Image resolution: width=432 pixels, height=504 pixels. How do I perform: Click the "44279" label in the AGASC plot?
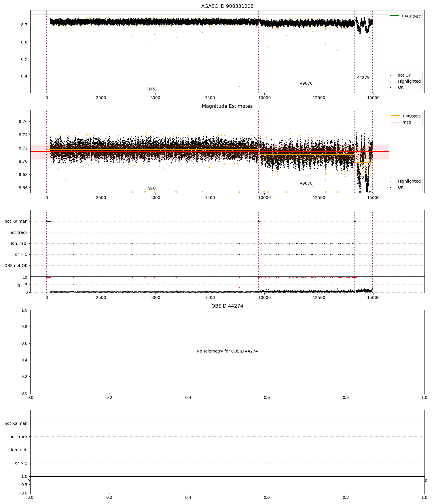(363, 78)
